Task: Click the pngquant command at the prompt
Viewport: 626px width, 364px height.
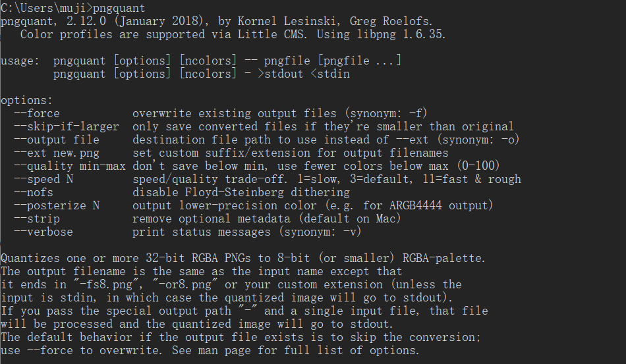Action: (119, 8)
